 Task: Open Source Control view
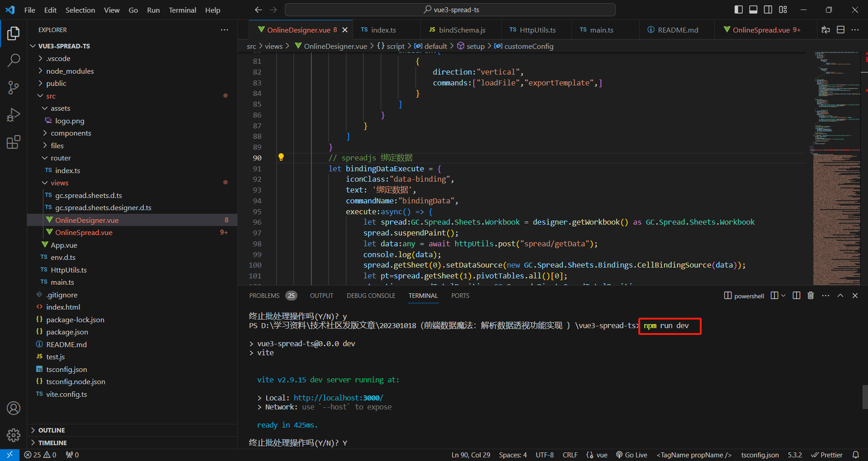click(14, 87)
